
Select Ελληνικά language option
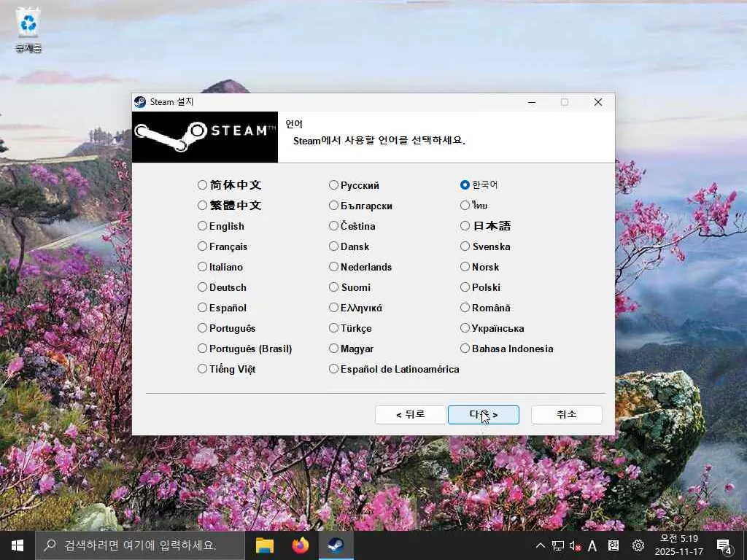click(x=356, y=308)
